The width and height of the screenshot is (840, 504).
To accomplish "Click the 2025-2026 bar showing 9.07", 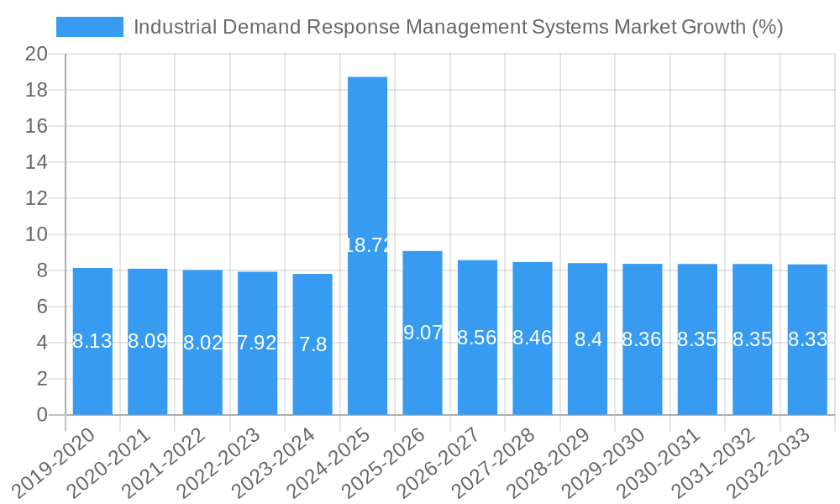I will tap(423, 333).
